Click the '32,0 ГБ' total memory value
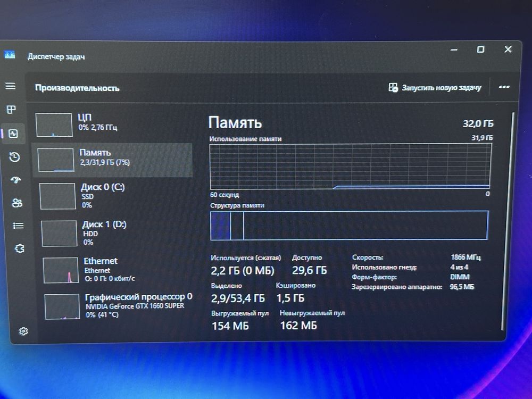Screen dimensions: 532x399 pos(478,123)
